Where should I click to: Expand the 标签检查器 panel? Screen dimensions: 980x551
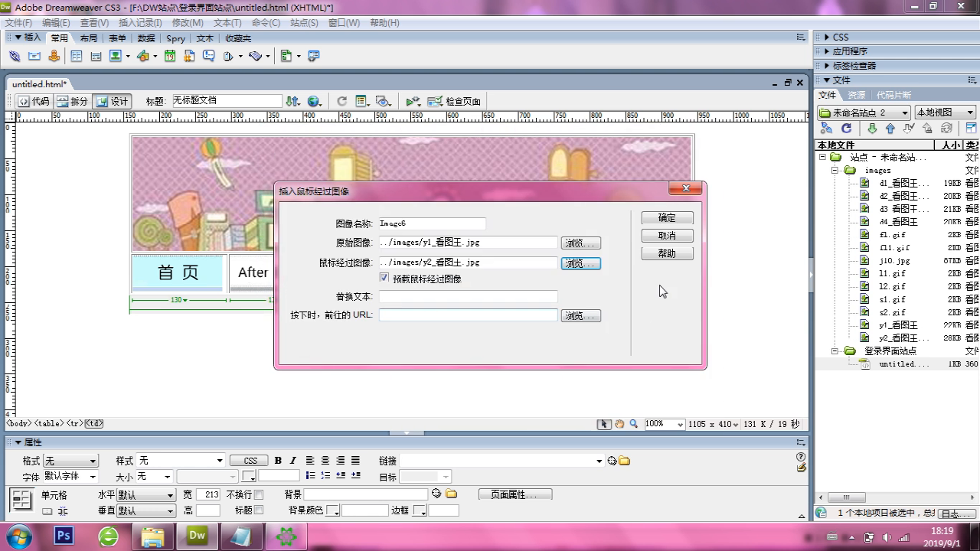coord(826,66)
